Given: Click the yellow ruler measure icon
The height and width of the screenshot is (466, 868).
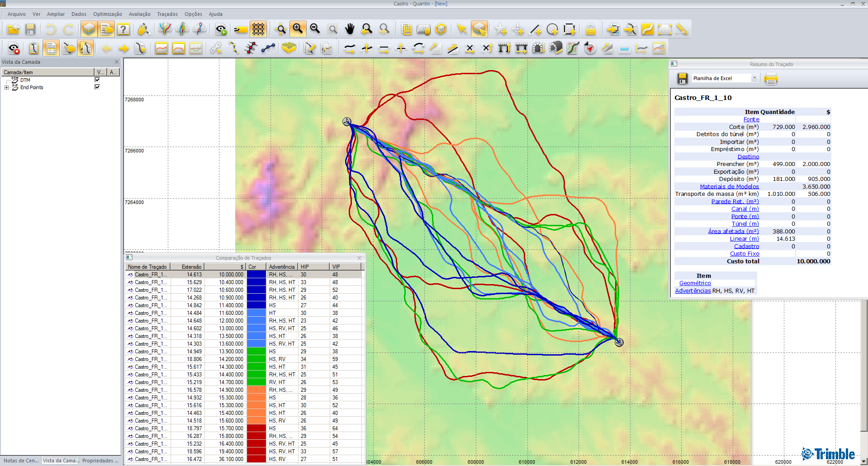Looking at the screenshot, I should click(682, 29).
